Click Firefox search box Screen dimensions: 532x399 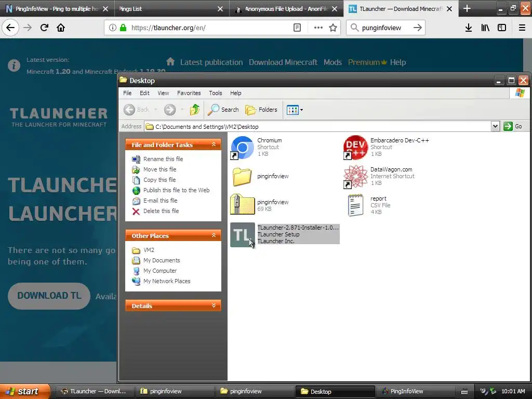point(386,28)
